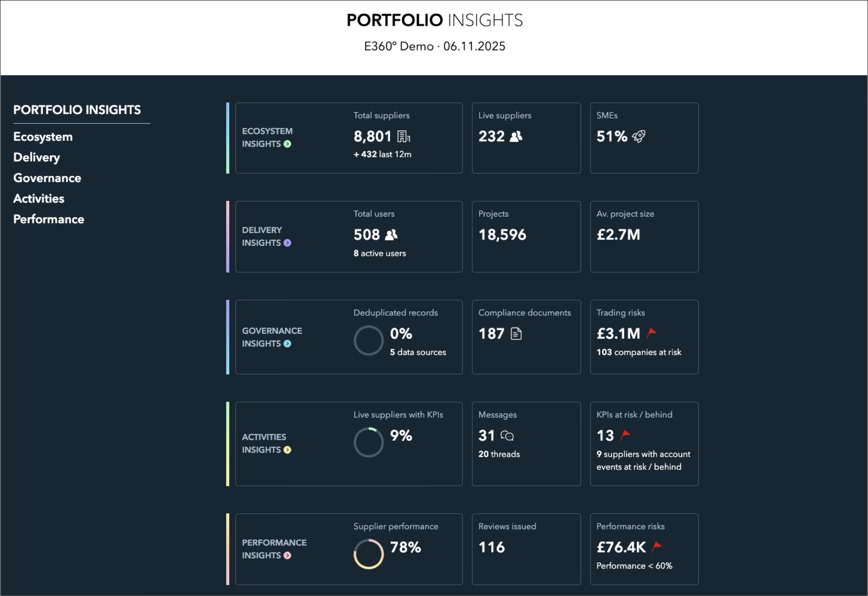Open the Av. project size card
868x596 pixels.
(x=644, y=237)
